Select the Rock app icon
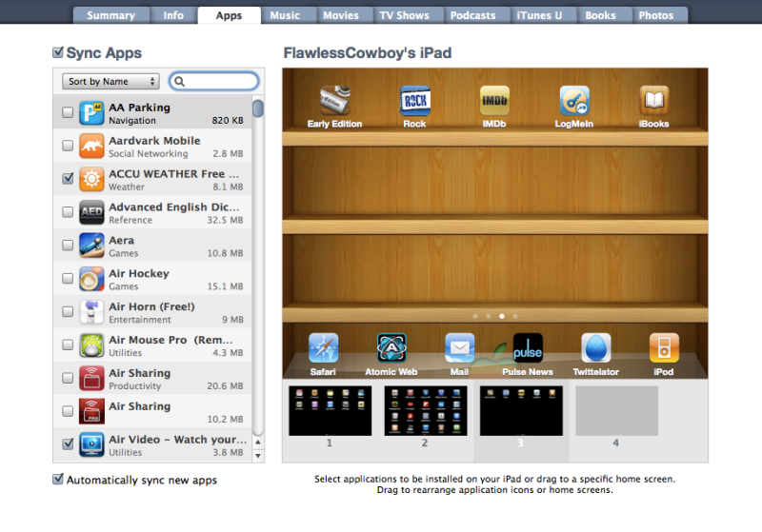The width and height of the screenshot is (762, 532). pos(414,101)
